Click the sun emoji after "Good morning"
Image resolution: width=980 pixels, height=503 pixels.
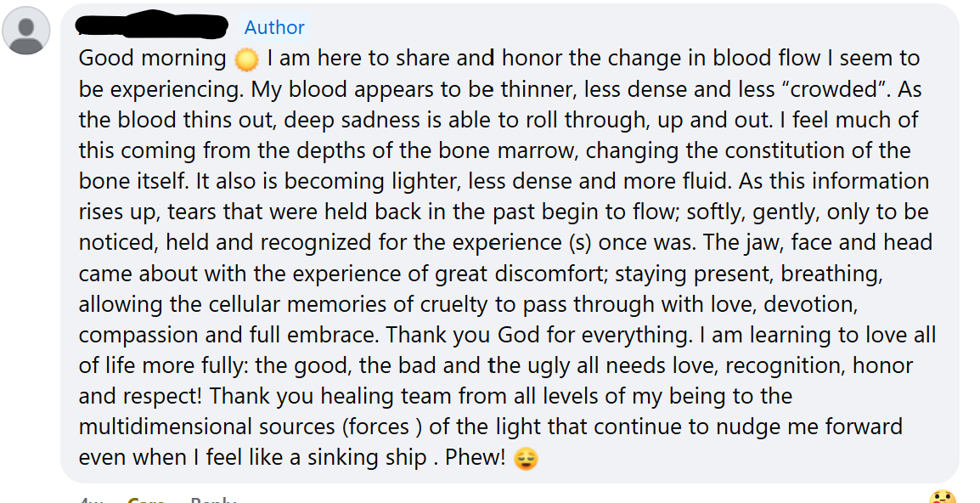point(247,57)
